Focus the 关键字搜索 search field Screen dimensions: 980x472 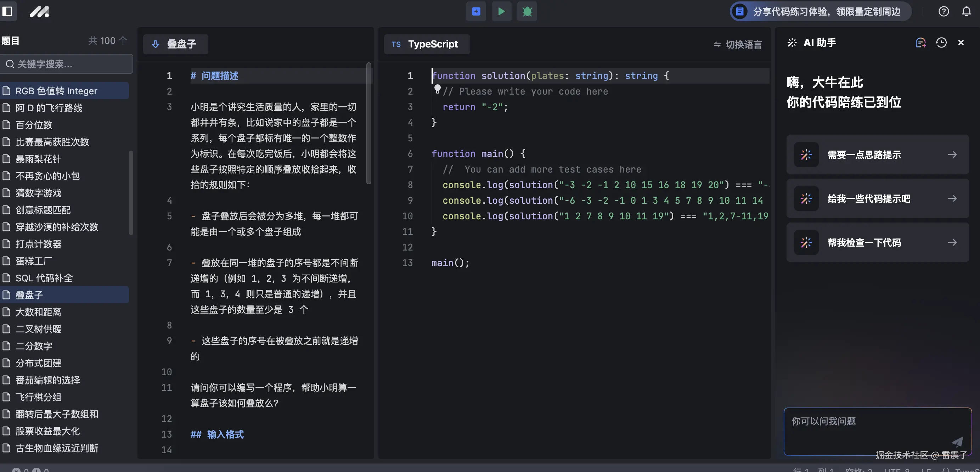(67, 64)
